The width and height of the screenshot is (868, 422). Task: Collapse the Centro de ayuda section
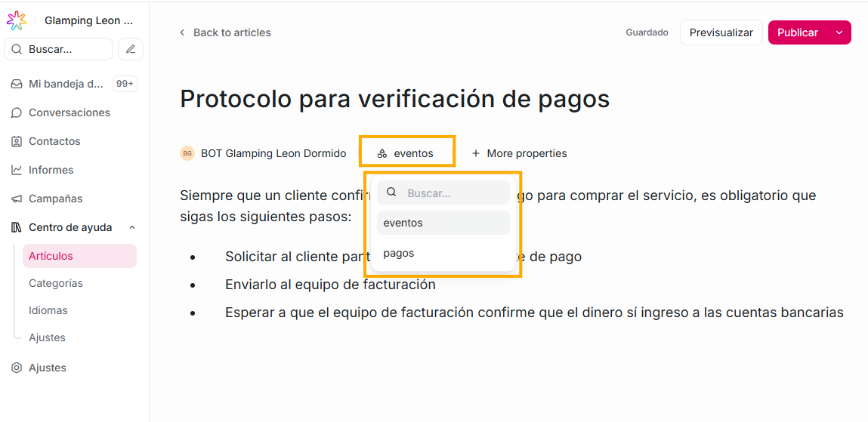pyautogui.click(x=132, y=227)
